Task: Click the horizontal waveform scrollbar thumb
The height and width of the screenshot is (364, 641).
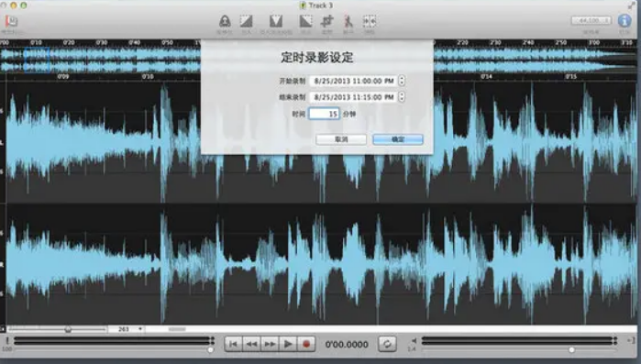Action: [177, 329]
